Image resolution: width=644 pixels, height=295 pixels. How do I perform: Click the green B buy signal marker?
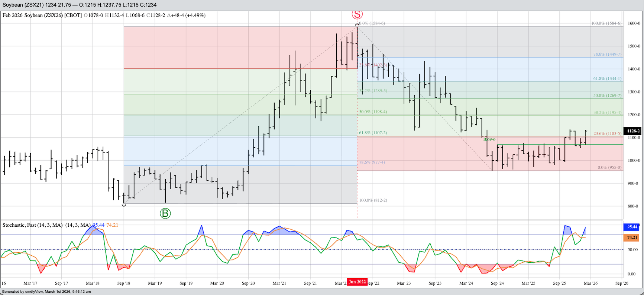click(x=165, y=213)
